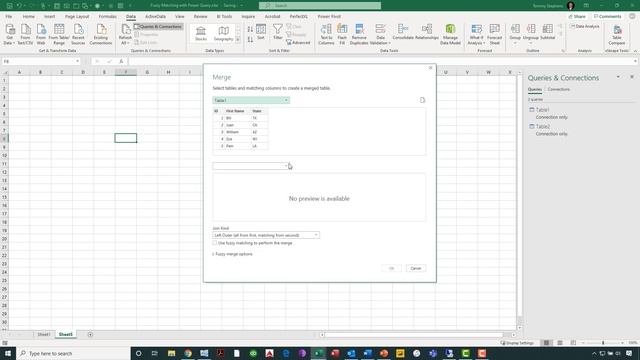Open the Relationships tool
This screenshot has height=360, width=640.
coord(427,32)
